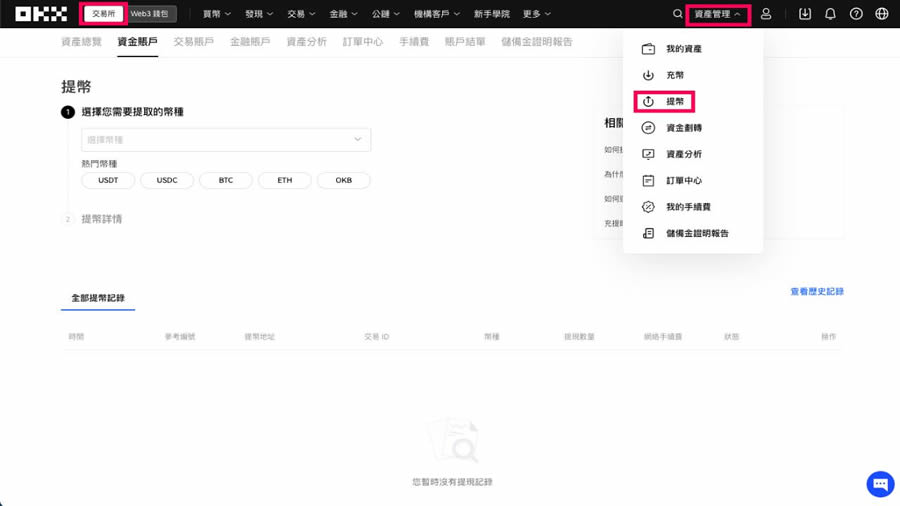900x506 pixels.
Task: Click the download app icon
Action: [x=805, y=14]
